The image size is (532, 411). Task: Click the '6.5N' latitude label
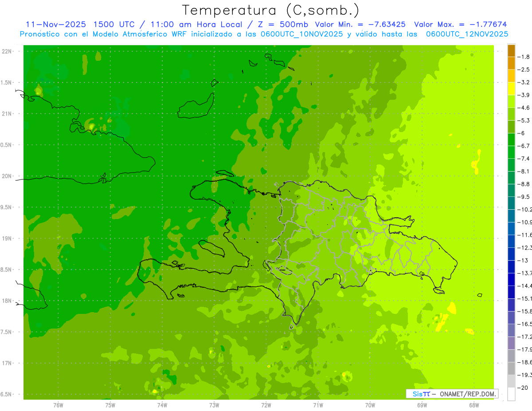tap(7, 394)
